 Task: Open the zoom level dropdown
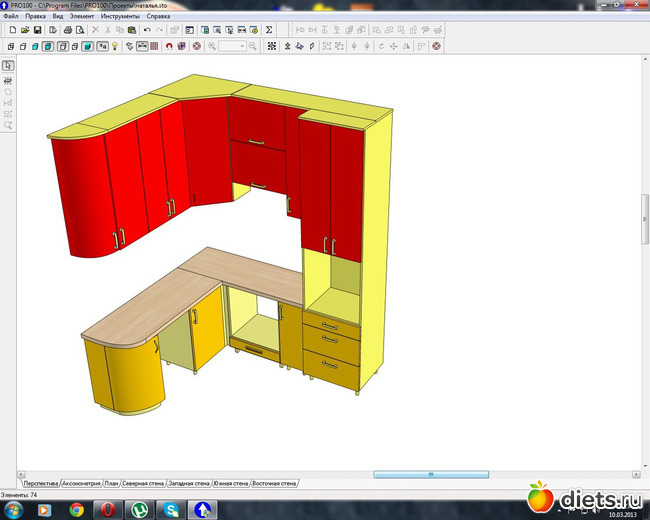point(243,46)
